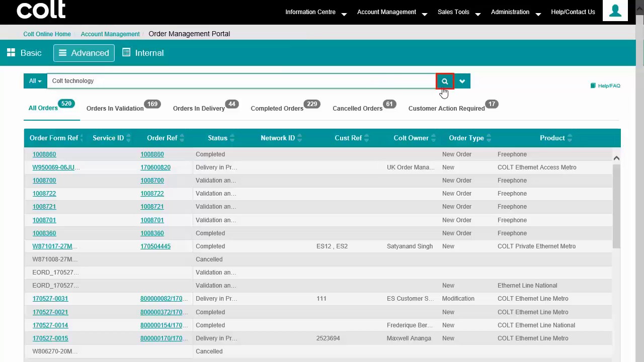Screen dimensions: 644x362
Task: Sort by Service ID arrows
Action: coord(128,138)
